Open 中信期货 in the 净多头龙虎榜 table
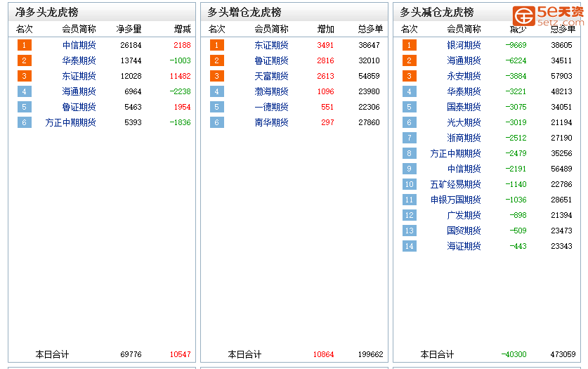The width and height of the screenshot is (588, 369). 79,46
